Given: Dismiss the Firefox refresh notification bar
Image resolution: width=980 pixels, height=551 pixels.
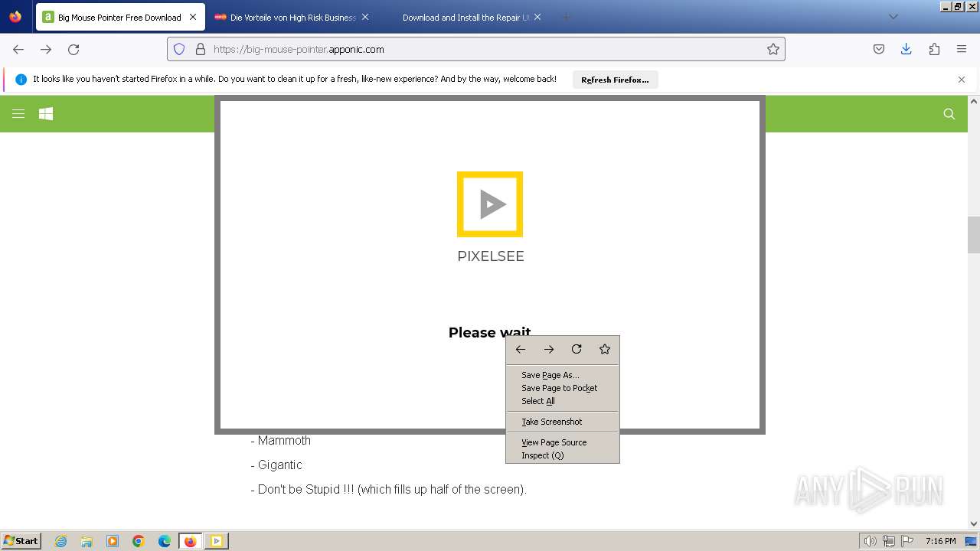Looking at the screenshot, I should (x=962, y=80).
